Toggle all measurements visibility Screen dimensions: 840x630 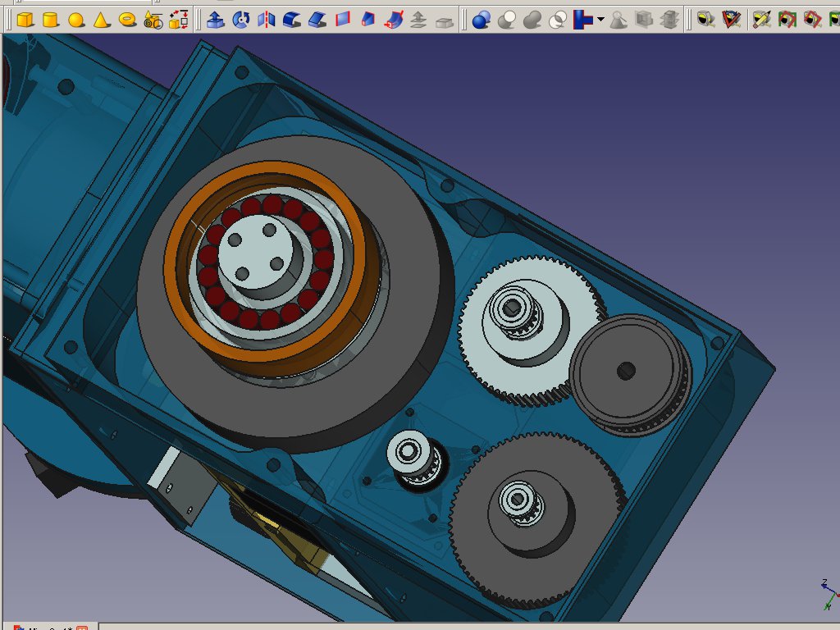pos(787,20)
